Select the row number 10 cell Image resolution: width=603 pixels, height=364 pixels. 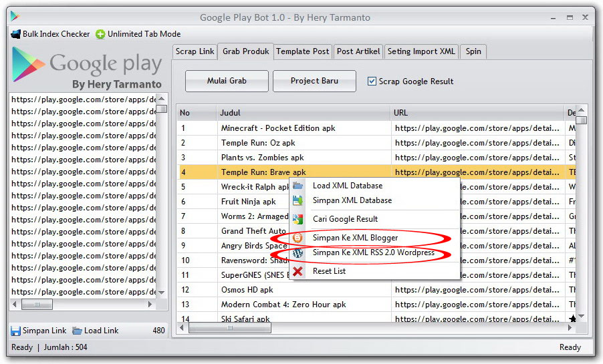[197, 260]
